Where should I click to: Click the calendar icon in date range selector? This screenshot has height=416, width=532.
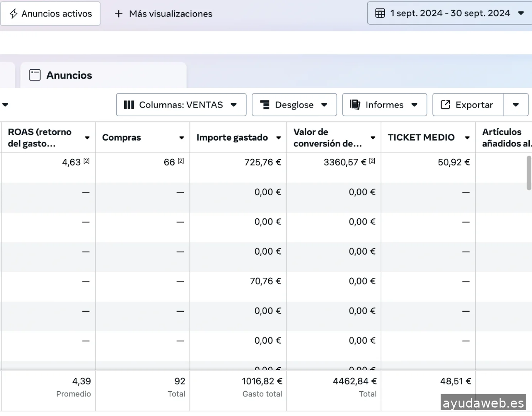point(380,13)
